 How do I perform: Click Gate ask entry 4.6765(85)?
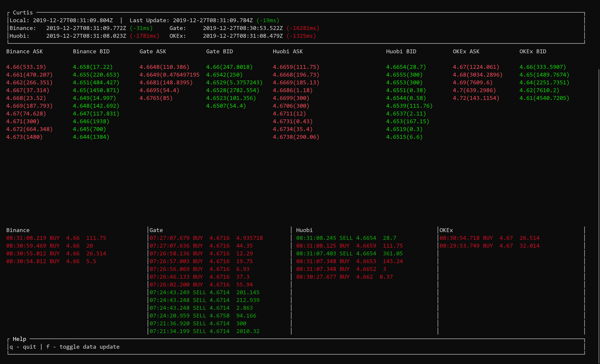tap(156, 98)
